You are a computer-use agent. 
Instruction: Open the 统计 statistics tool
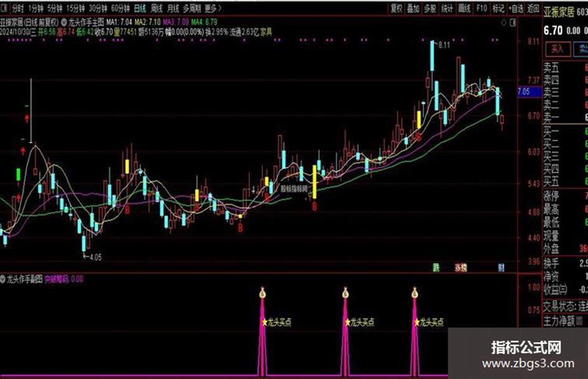pyautogui.click(x=447, y=8)
